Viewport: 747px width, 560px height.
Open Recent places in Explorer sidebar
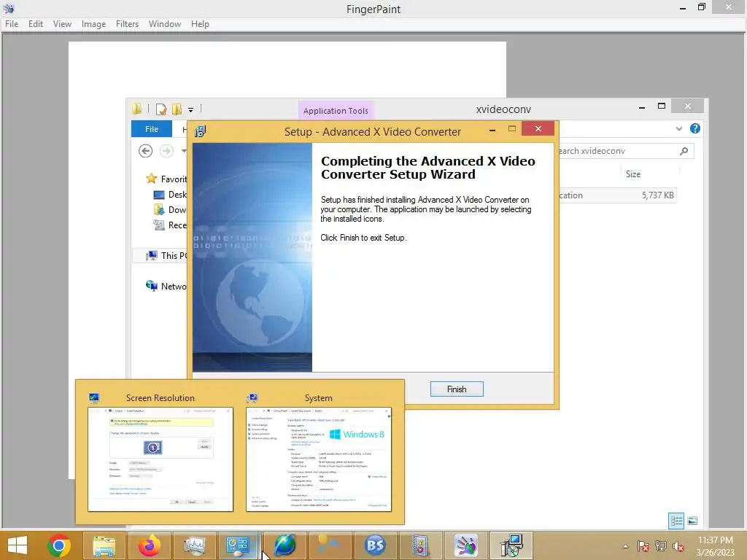170,225
